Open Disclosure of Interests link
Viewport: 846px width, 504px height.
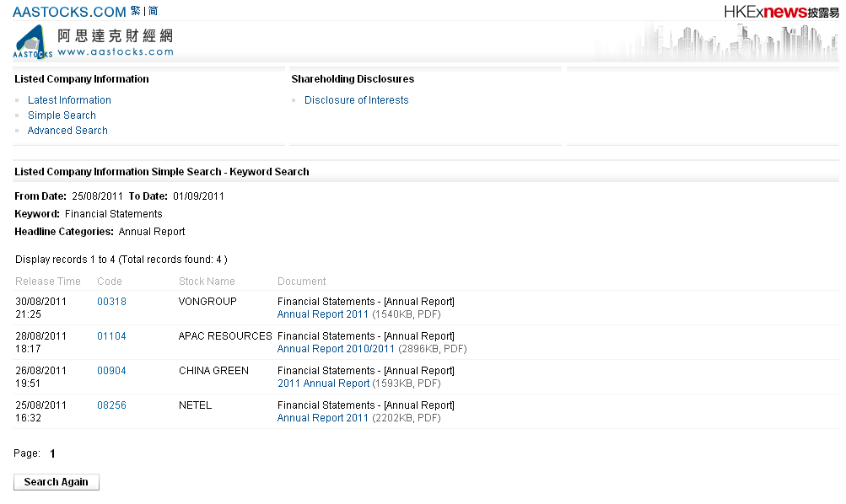tap(356, 100)
